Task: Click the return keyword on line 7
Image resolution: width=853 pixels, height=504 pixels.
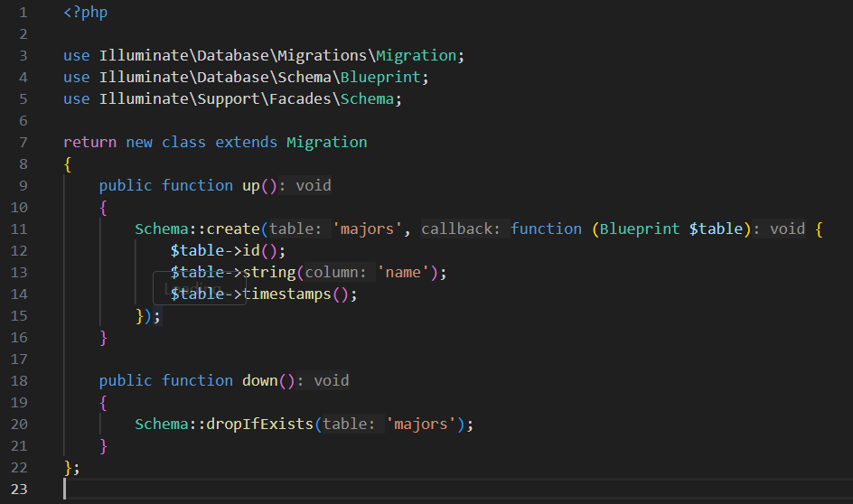Action: [x=89, y=142]
